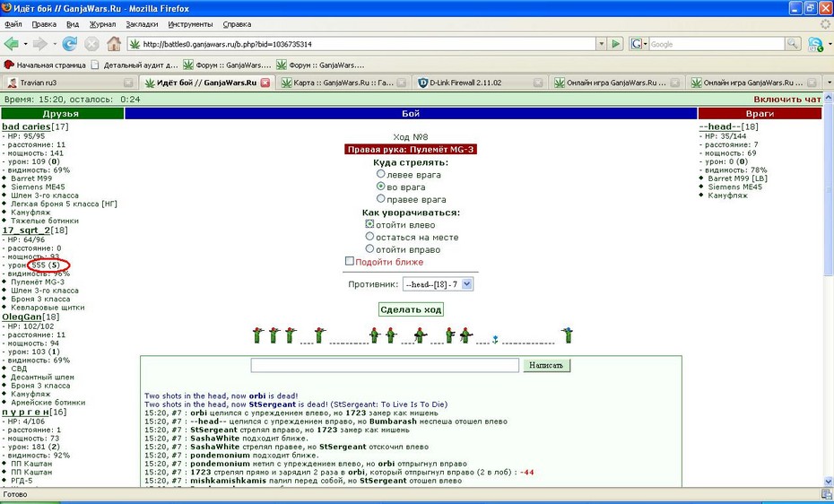Click the Сделать ход button
This screenshot has width=834, height=504.
411,309
